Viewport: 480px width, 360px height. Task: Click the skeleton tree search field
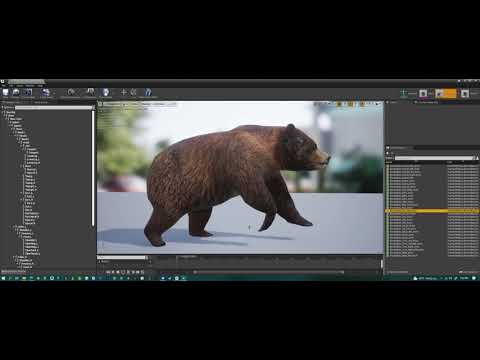pyautogui.click(x=53, y=108)
